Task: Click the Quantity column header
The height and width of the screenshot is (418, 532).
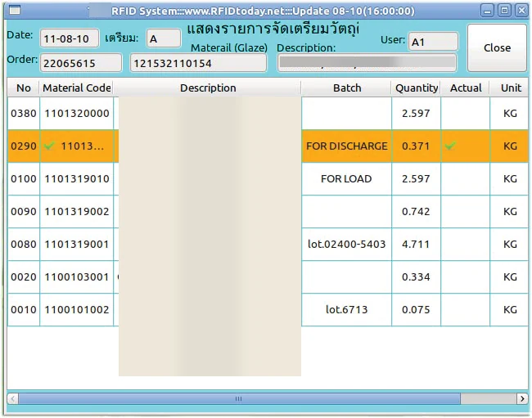Action: pos(417,88)
